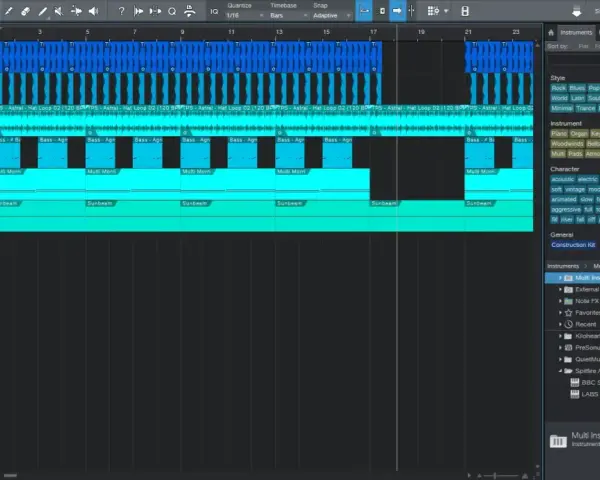
Task: Select the Mute tool
Action: pyautogui.click(x=59, y=11)
